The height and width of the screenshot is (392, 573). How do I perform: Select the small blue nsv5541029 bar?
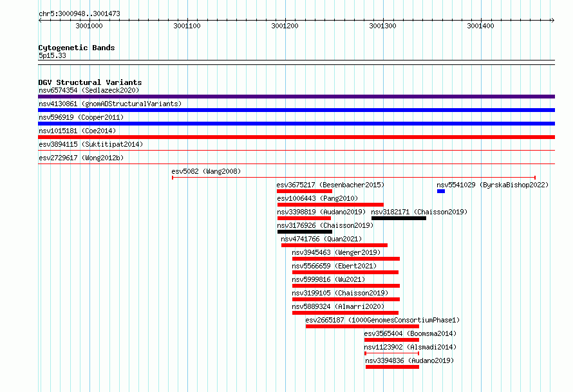(441, 191)
